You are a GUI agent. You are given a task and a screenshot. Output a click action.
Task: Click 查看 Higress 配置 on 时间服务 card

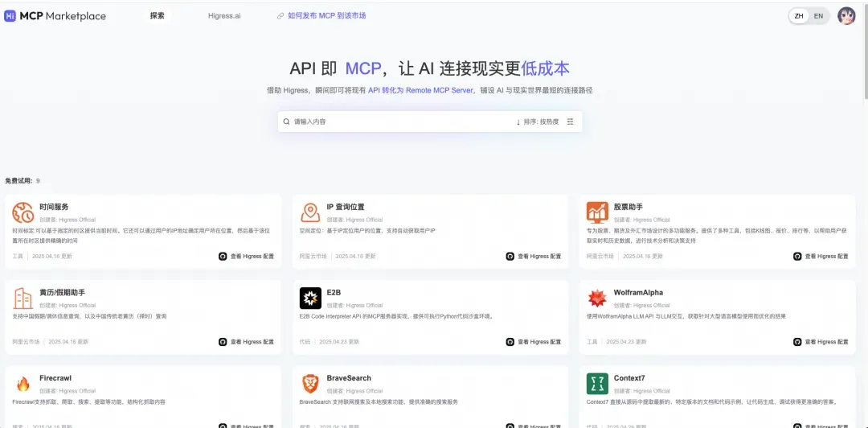252,257
